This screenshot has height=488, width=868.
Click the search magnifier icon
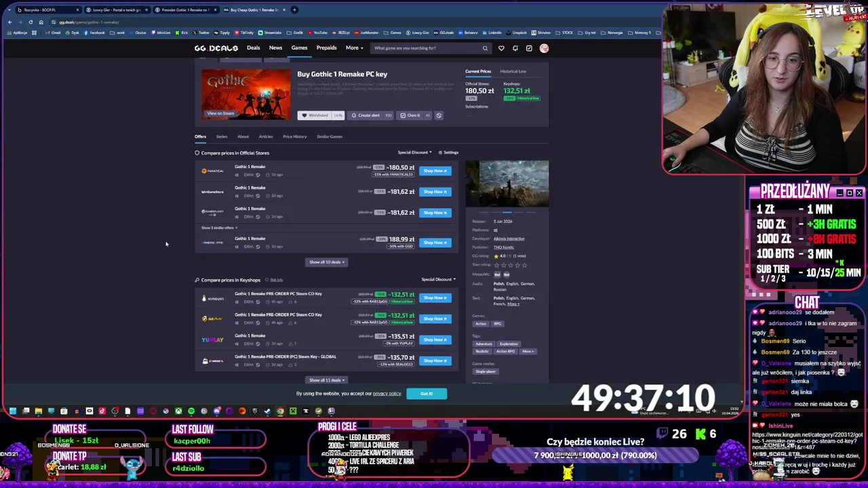pyautogui.click(x=485, y=48)
